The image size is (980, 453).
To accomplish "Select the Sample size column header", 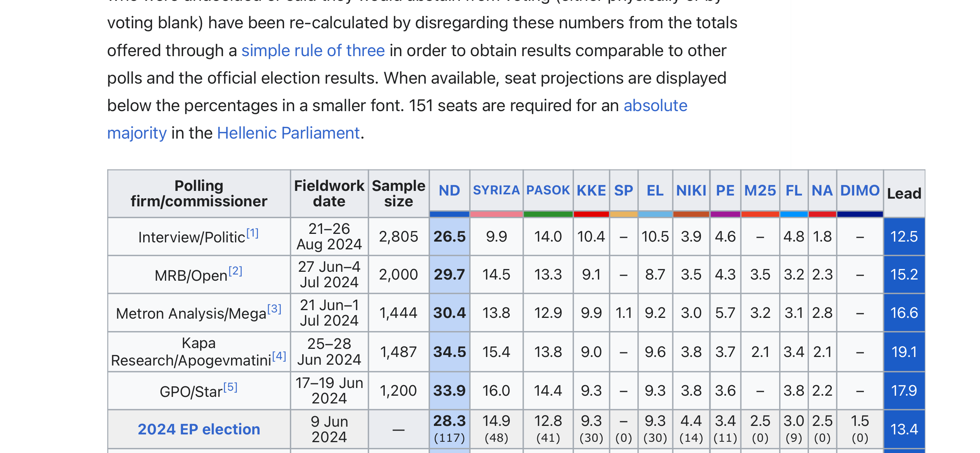I will [398, 194].
